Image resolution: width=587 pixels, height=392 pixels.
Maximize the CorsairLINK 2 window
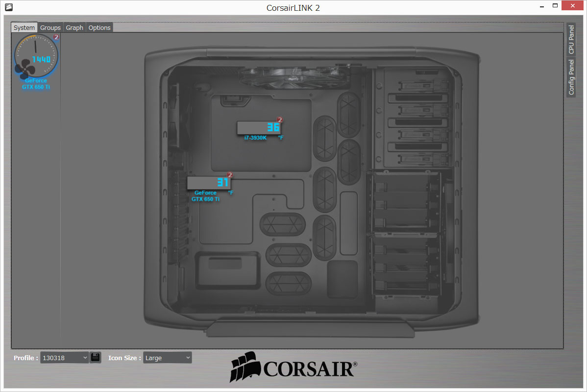click(x=555, y=5)
